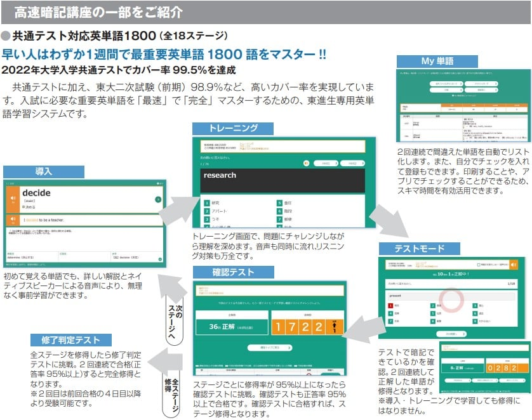Viewport: 532px width, 420px height.
Task: Play audio for the example sentence 'to be a teacher'
Action: (x=12, y=220)
